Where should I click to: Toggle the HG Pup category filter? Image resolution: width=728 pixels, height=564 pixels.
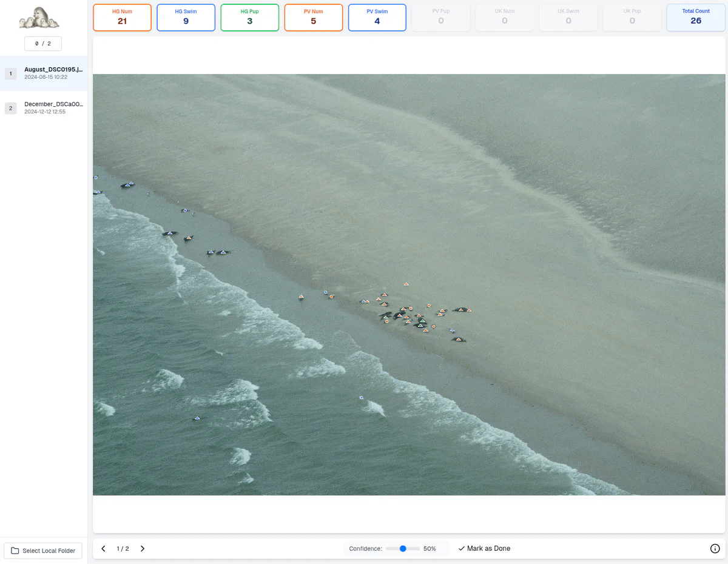pyautogui.click(x=249, y=18)
